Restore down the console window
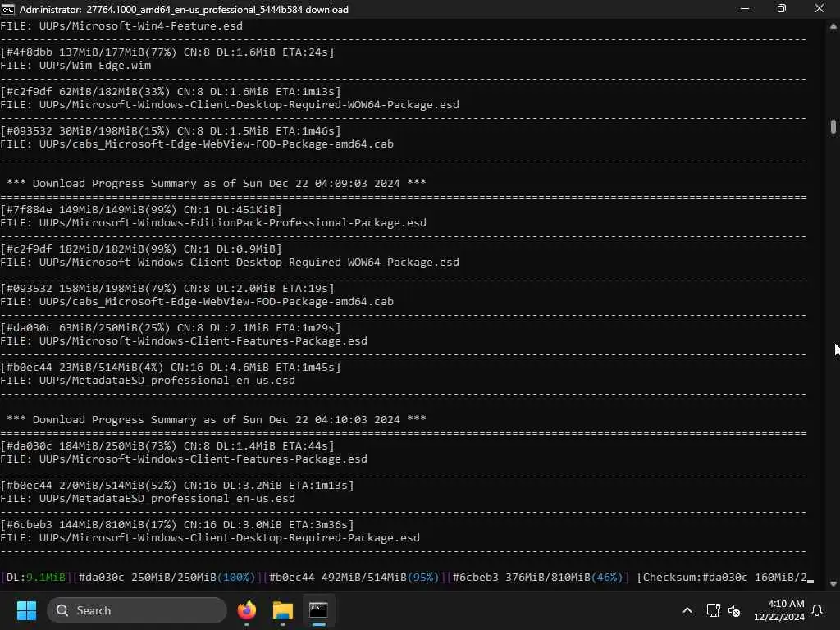Viewport: 840px width, 630px height. [x=782, y=9]
